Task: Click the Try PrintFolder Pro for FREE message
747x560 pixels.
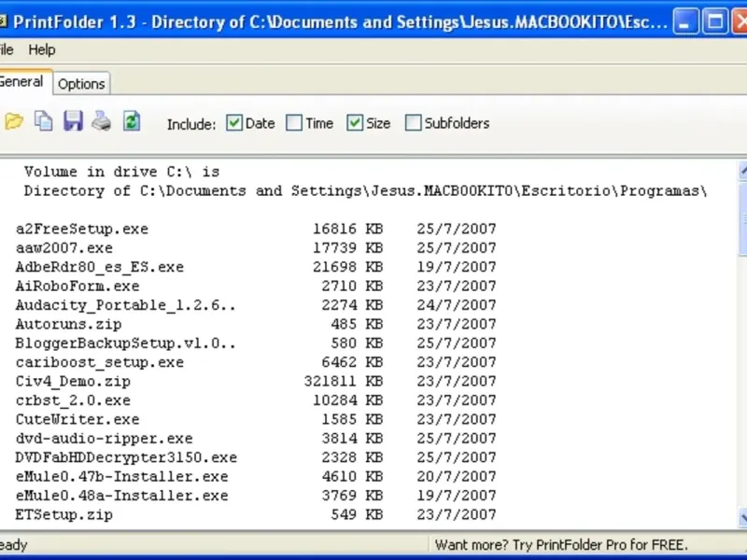Action: click(561, 545)
